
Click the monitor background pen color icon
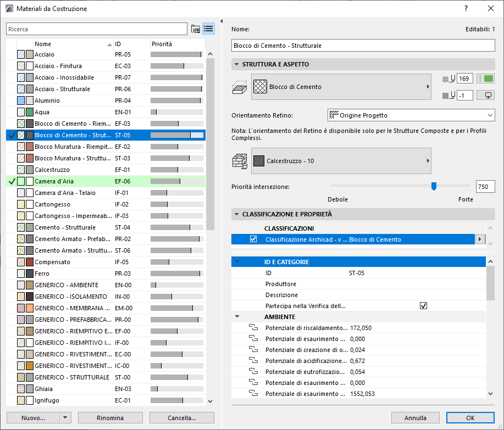coord(486,96)
